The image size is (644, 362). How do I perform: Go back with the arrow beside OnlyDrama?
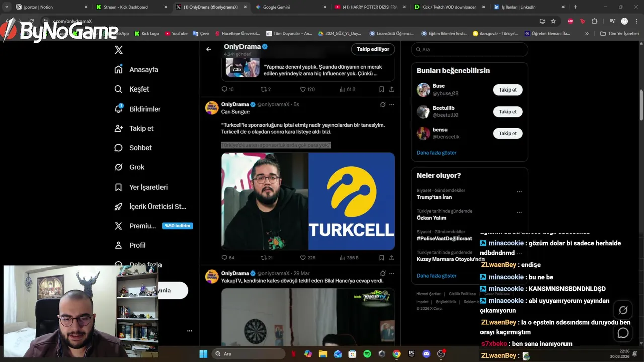click(x=209, y=49)
